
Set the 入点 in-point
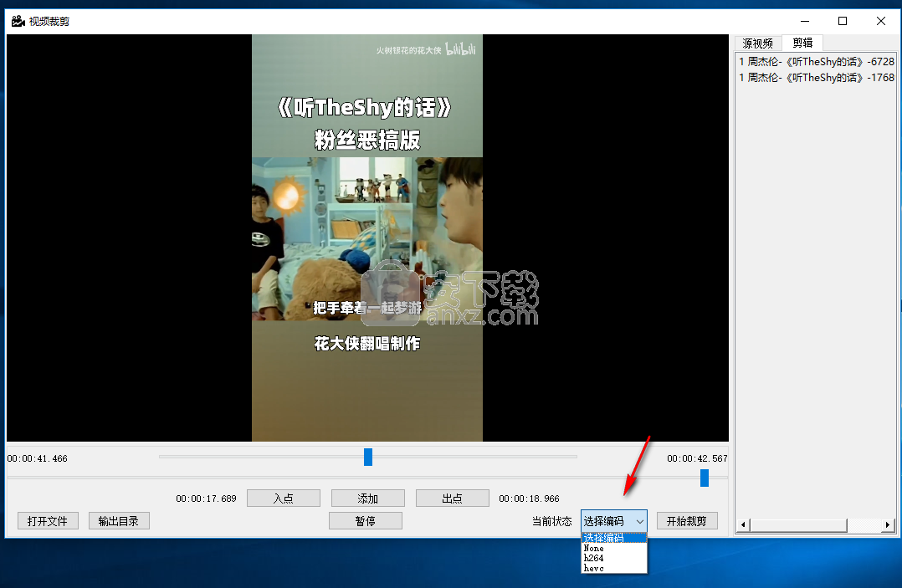(x=284, y=499)
